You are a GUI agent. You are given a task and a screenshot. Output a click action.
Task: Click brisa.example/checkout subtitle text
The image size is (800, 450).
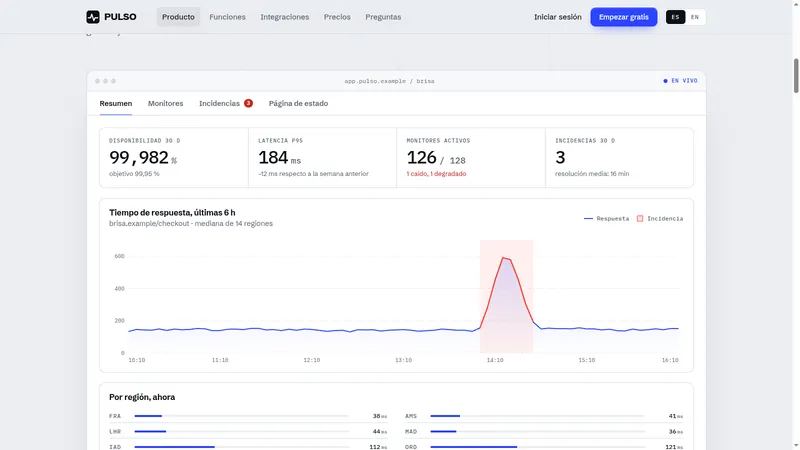pos(191,223)
